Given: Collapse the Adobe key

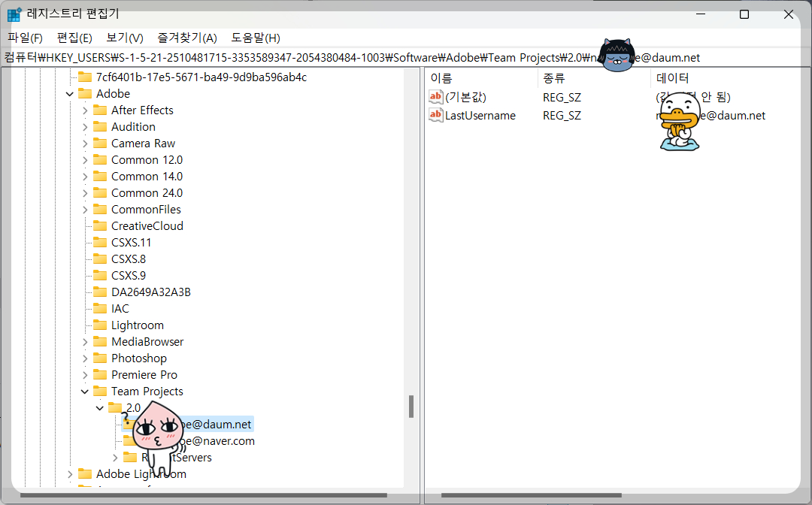Looking at the screenshot, I should tap(70, 94).
